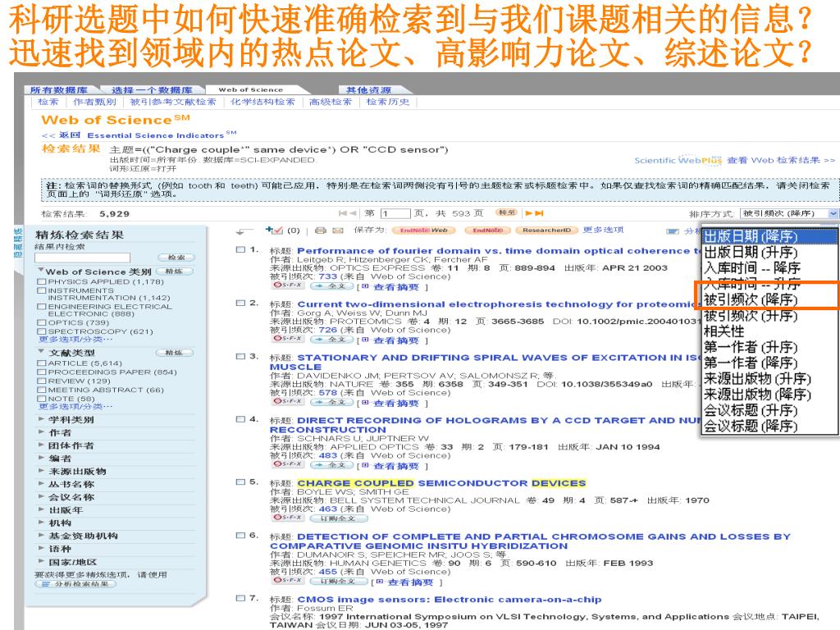Choose 会议标题 (降序) in sort list
This screenshot has width=840, height=630.
769,427
